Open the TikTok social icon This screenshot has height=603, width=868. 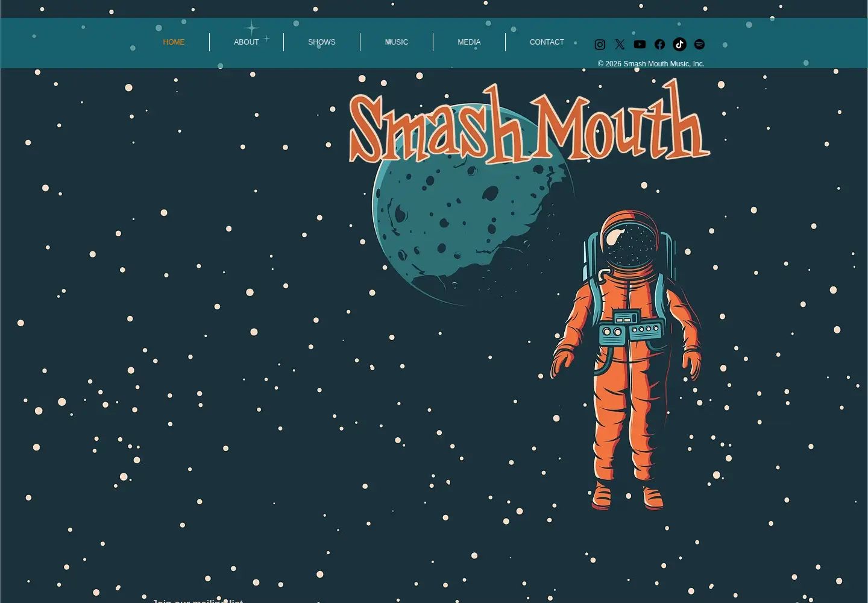[x=679, y=45]
